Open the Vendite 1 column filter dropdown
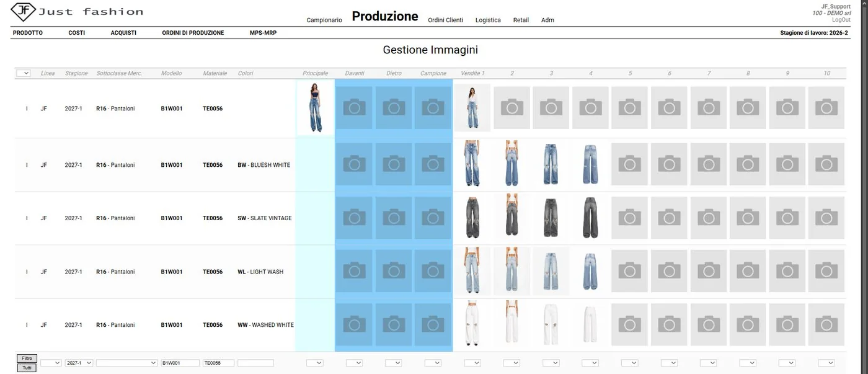The width and height of the screenshot is (868, 374). 472,363
